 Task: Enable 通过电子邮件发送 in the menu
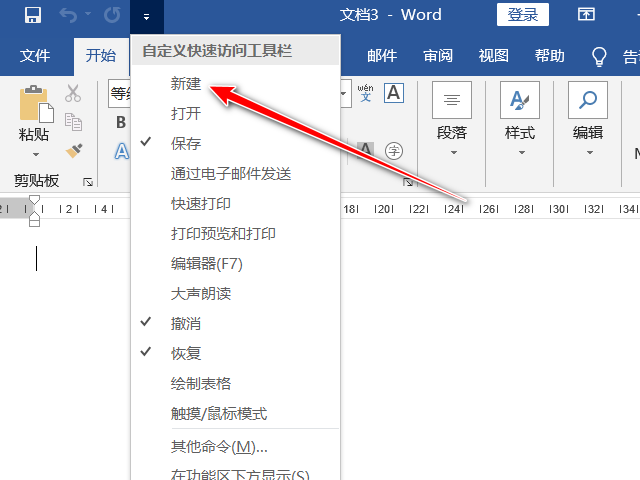pyautogui.click(x=236, y=174)
